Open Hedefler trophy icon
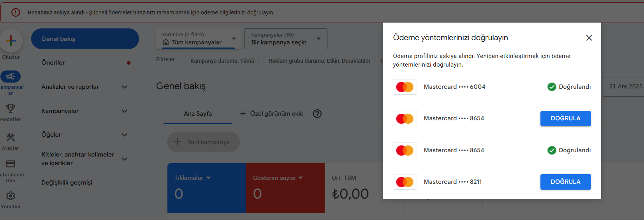Screen dimensions: 644x220 [11, 108]
